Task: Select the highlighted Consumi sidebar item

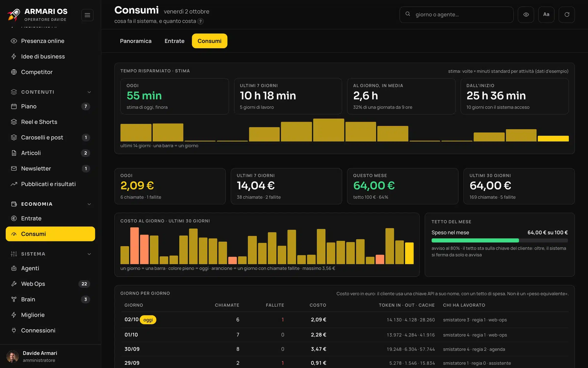Action: 50,234
